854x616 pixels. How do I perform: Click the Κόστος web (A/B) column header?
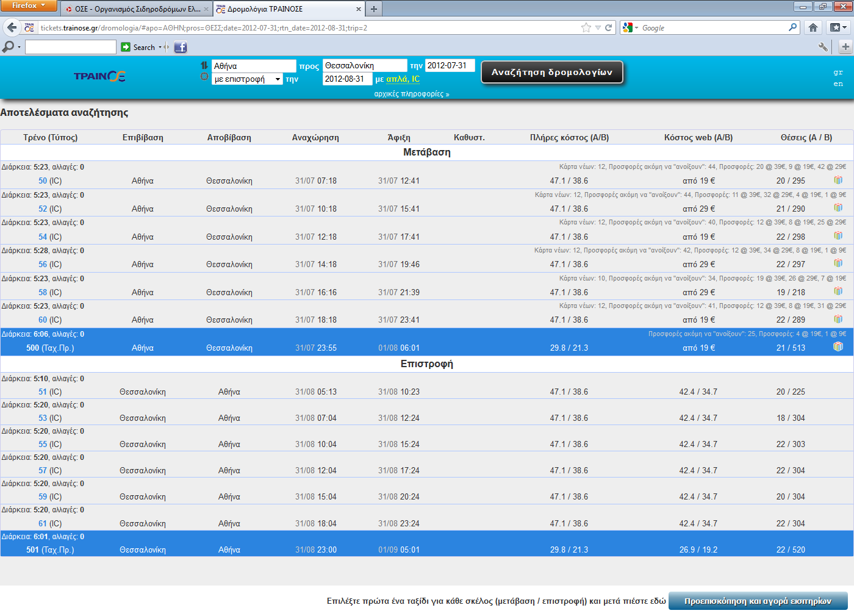pos(698,137)
